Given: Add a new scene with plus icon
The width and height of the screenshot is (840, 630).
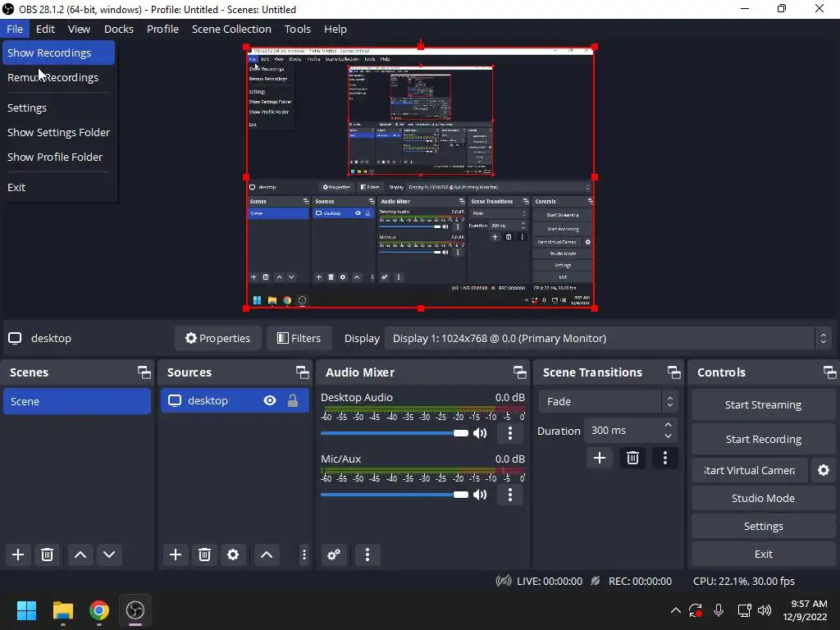Looking at the screenshot, I should pos(18,555).
